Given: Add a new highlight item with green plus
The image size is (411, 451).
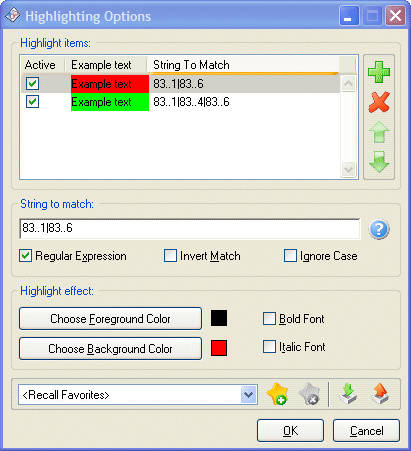Looking at the screenshot, I should 379,72.
